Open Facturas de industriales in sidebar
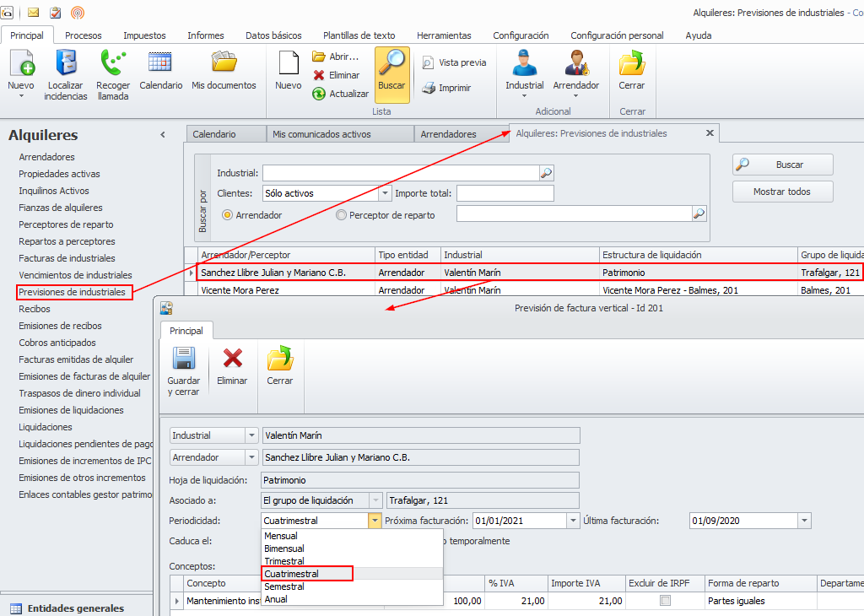 click(67, 258)
